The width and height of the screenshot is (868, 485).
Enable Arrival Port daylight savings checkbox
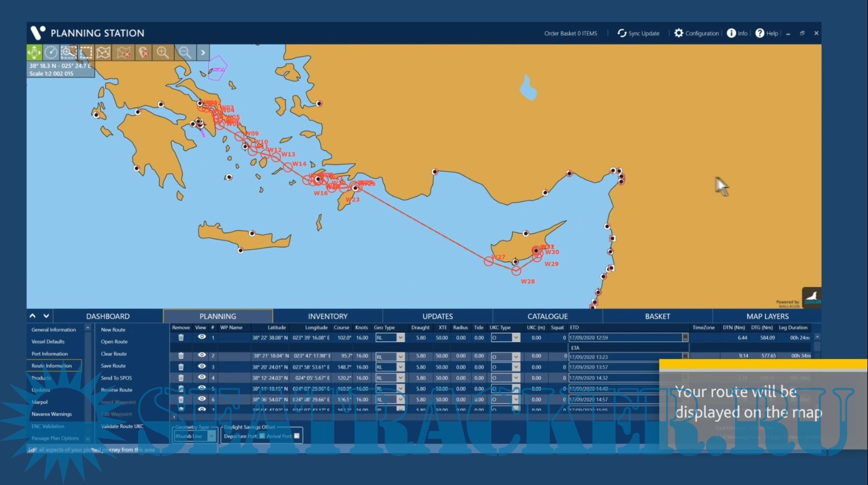[x=297, y=436]
